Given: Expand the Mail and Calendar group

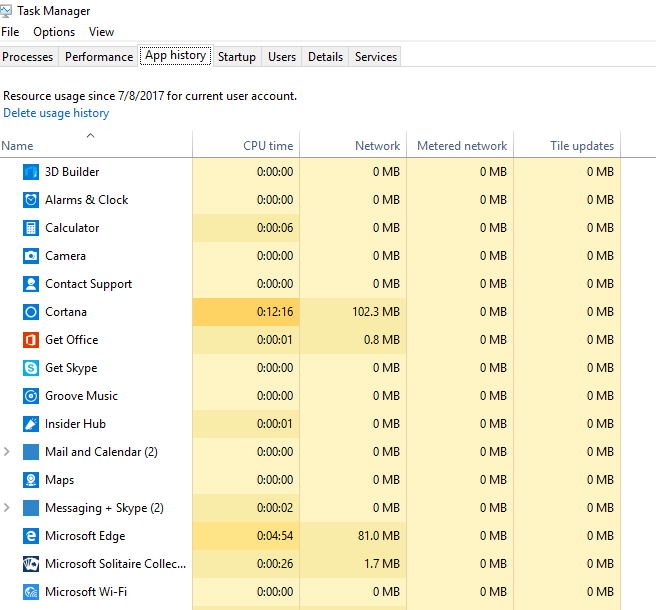Looking at the screenshot, I should 7,452.
